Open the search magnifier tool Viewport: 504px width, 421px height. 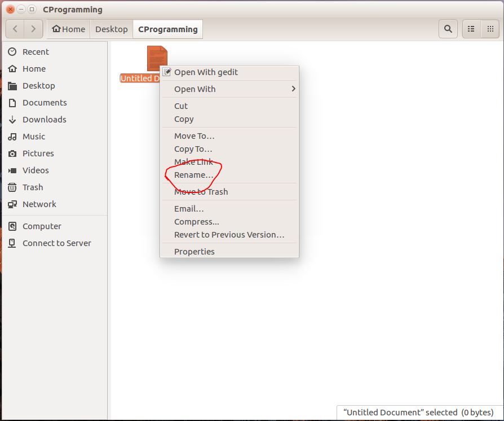coord(448,29)
